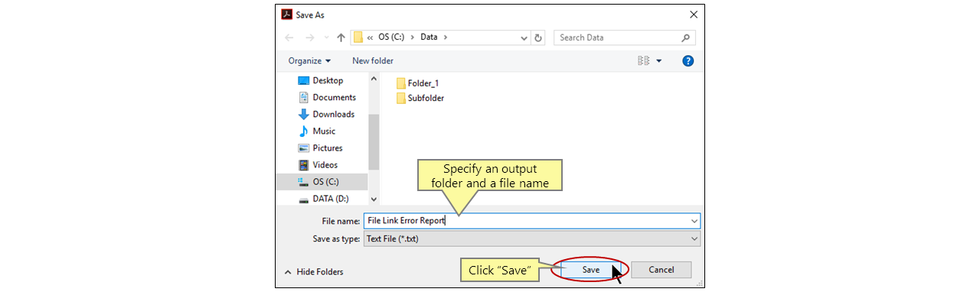The width and height of the screenshot is (980, 292).
Task: Click the Desktop icon in sidebar
Action: 303,80
